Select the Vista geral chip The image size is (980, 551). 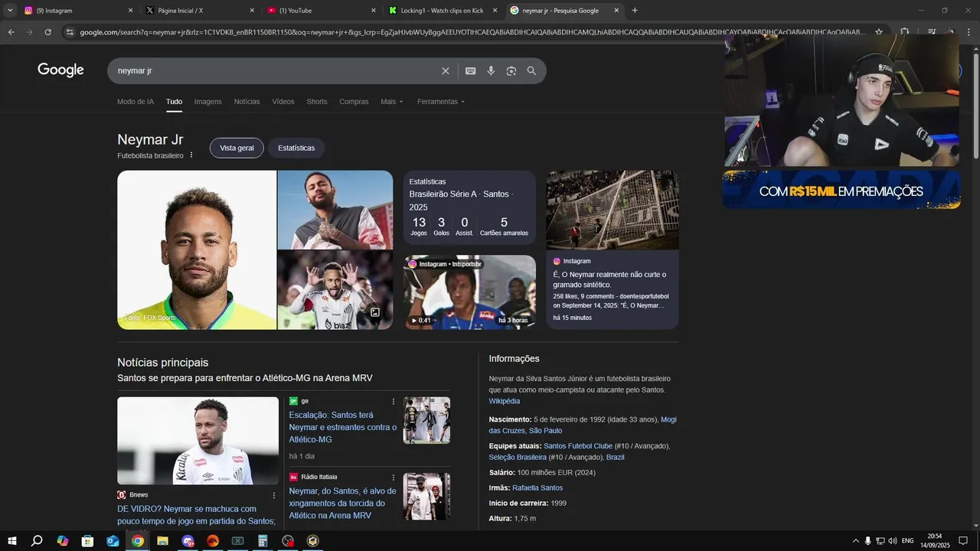tap(237, 148)
